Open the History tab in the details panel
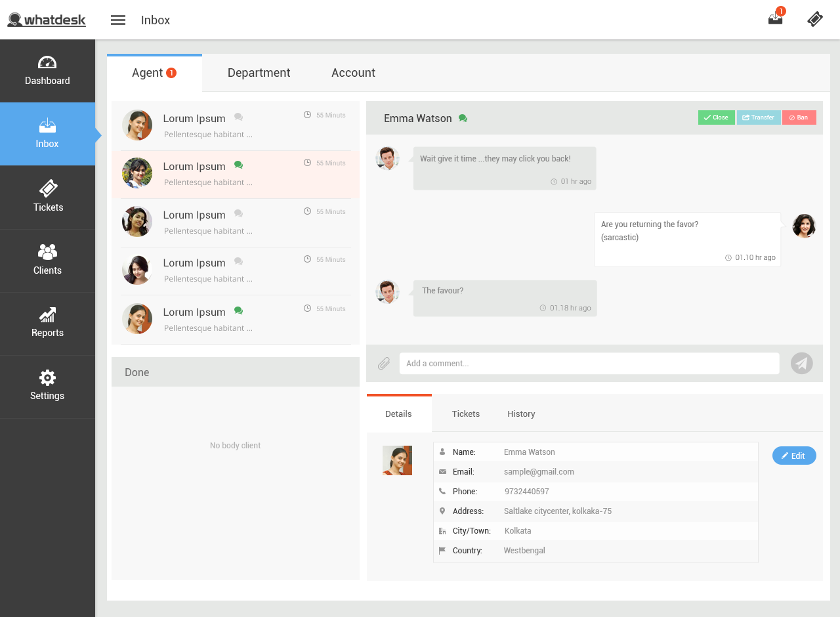This screenshot has width=840, height=617. coord(520,414)
